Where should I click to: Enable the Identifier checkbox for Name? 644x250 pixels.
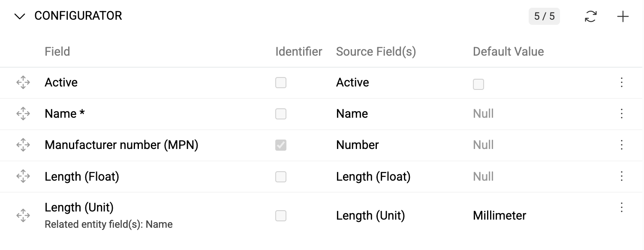(281, 114)
